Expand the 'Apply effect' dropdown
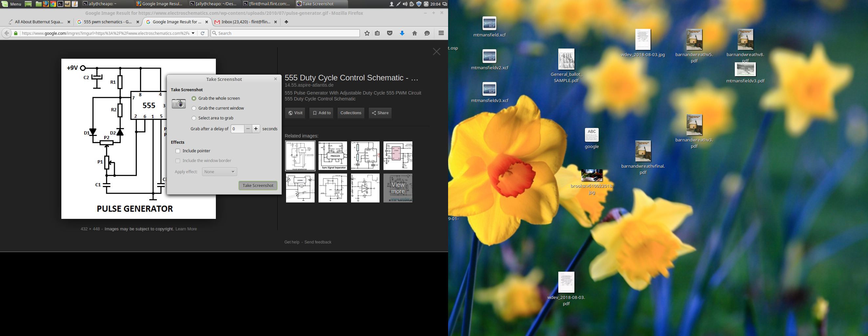The height and width of the screenshot is (336, 868). click(219, 172)
